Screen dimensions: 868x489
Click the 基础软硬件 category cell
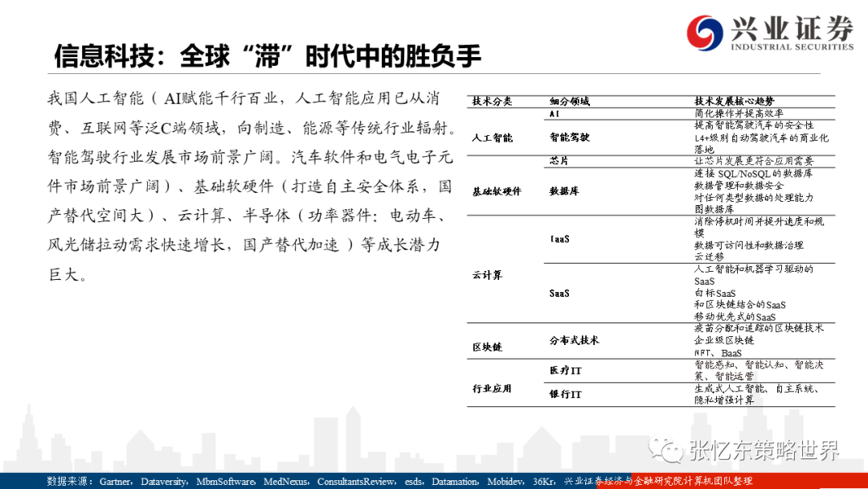pyautogui.click(x=497, y=191)
